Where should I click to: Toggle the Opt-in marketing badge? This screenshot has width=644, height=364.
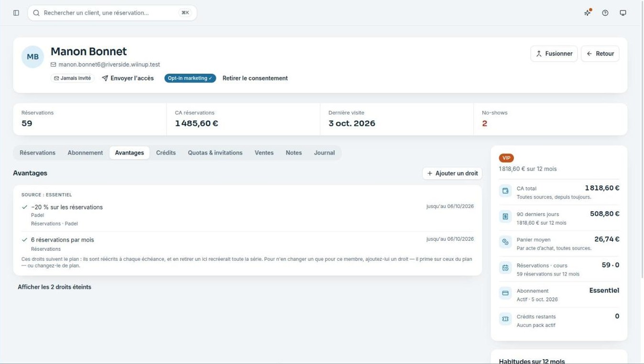coord(190,78)
